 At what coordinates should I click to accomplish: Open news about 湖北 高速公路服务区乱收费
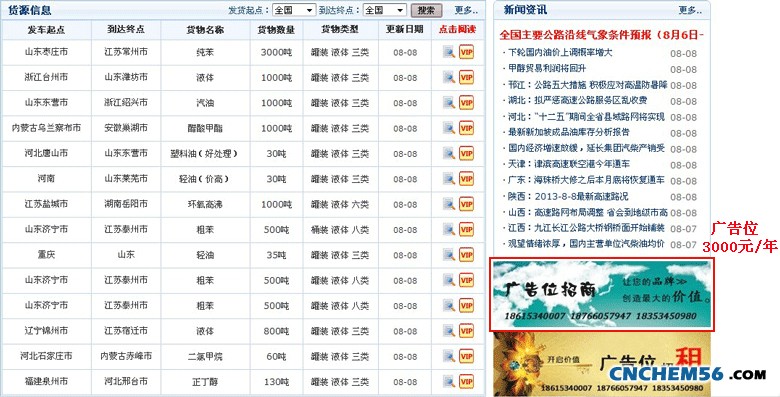point(578,100)
